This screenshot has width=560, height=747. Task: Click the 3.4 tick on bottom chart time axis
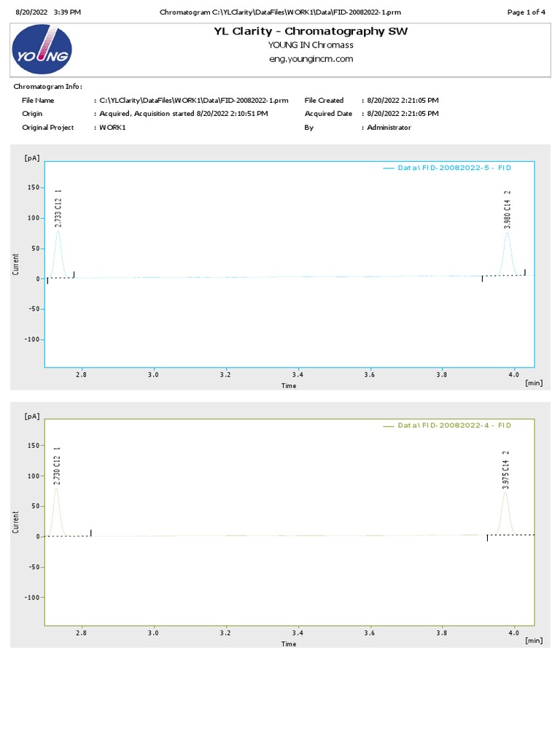point(297,633)
